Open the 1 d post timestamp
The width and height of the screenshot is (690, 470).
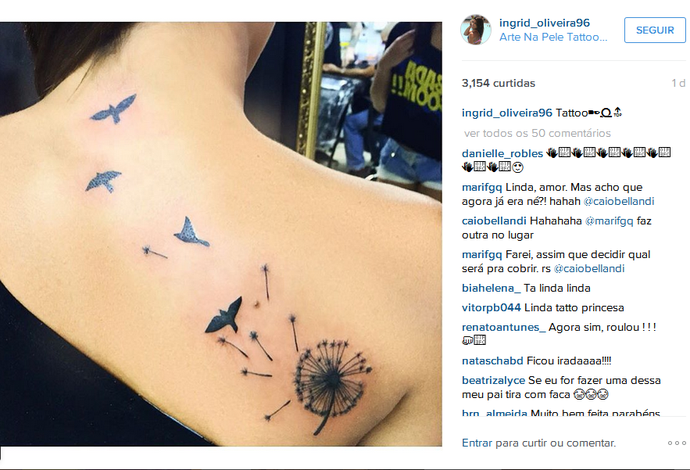pos(678,83)
